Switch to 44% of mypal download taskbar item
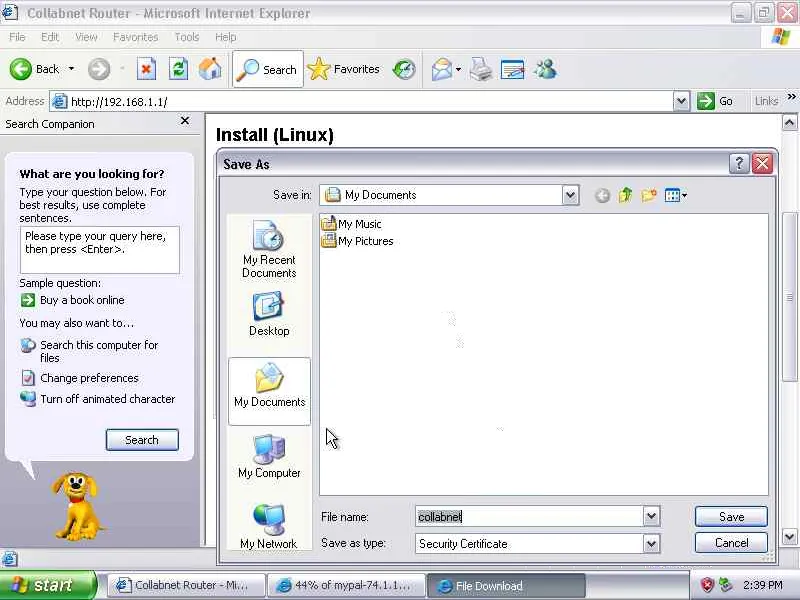The height and width of the screenshot is (600, 800). pos(347,585)
